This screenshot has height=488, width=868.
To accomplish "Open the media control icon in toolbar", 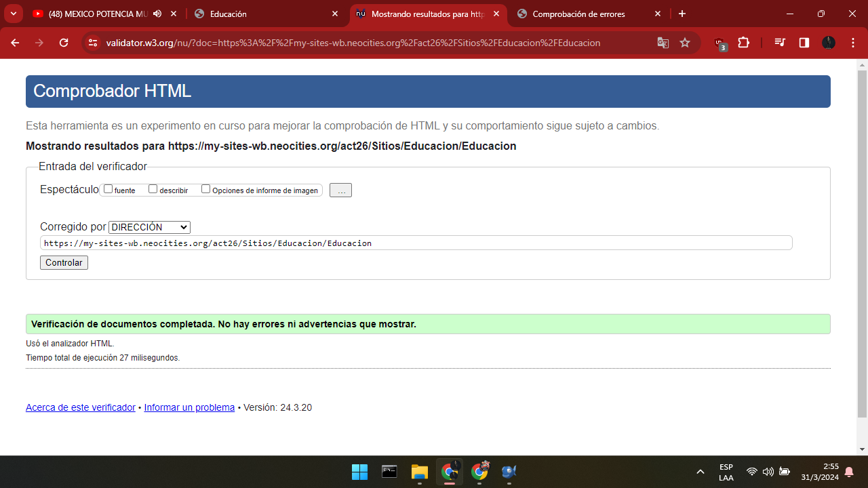I will (x=780, y=43).
